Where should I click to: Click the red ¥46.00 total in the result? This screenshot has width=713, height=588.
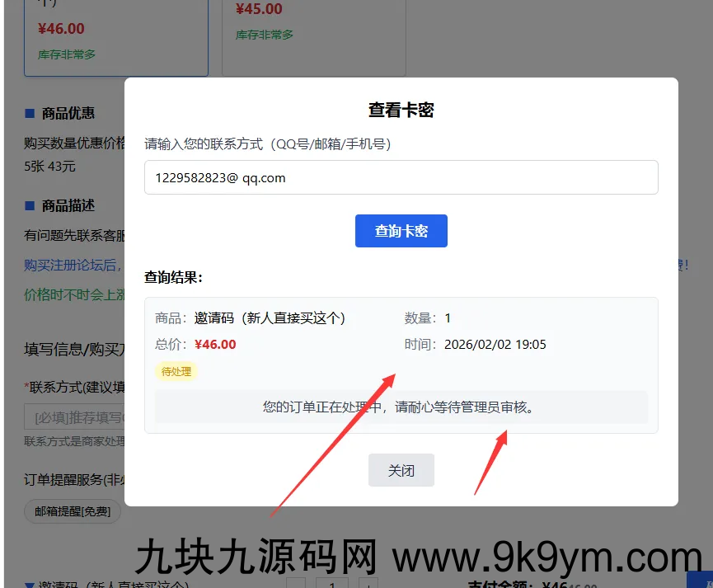pos(215,345)
